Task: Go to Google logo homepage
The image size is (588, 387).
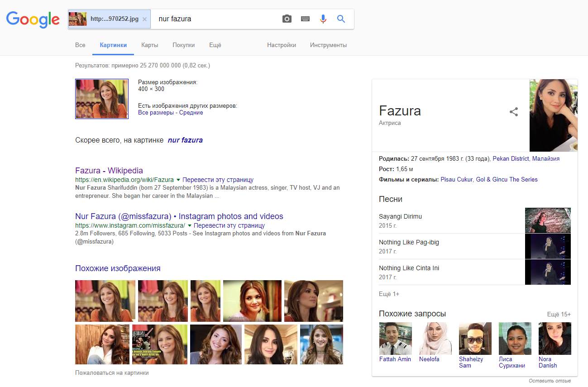Action: pyautogui.click(x=33, y=19)
